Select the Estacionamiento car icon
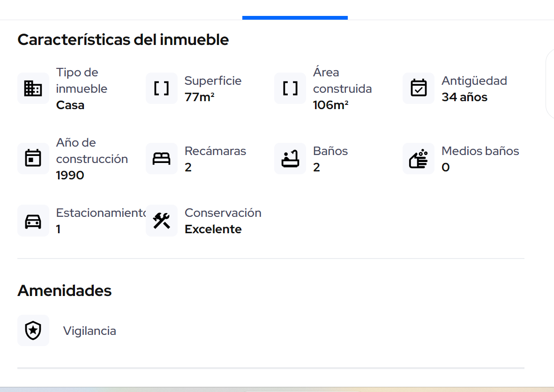Viewport: 554px width, 392px height. coord(33,221)
